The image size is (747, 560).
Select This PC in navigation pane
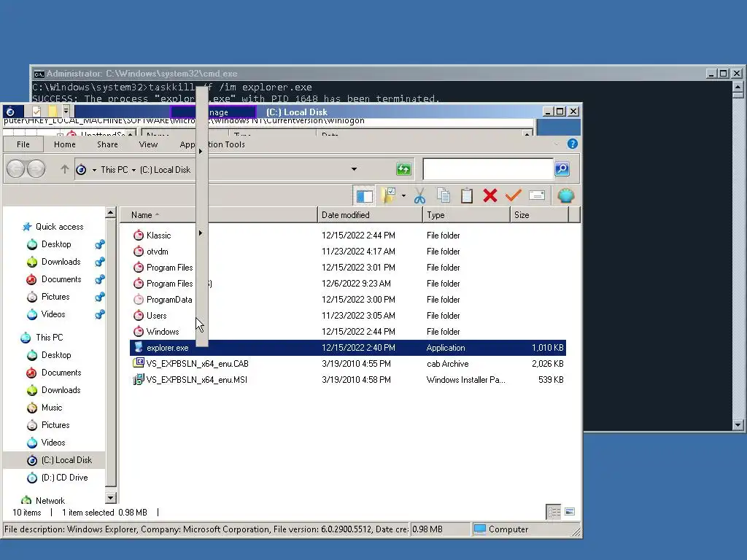[49, 338]
